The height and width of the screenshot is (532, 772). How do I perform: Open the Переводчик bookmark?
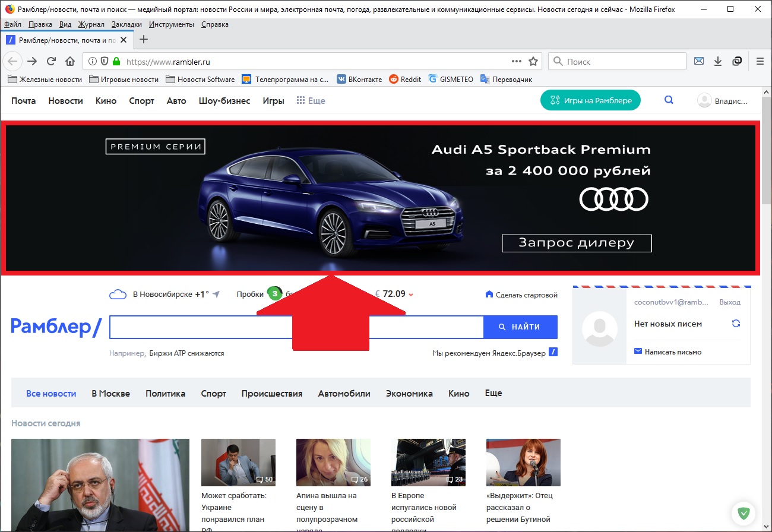(x=506, y=79)
